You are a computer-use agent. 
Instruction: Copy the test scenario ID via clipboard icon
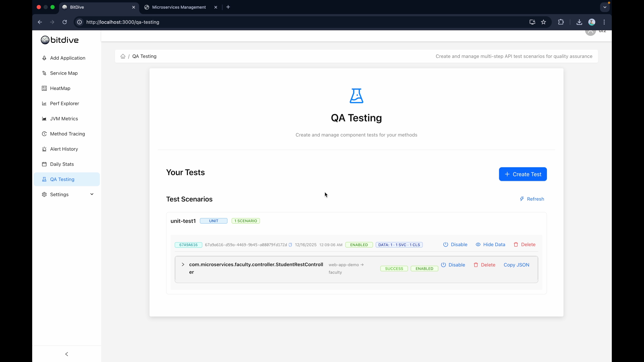pos(290,245)
